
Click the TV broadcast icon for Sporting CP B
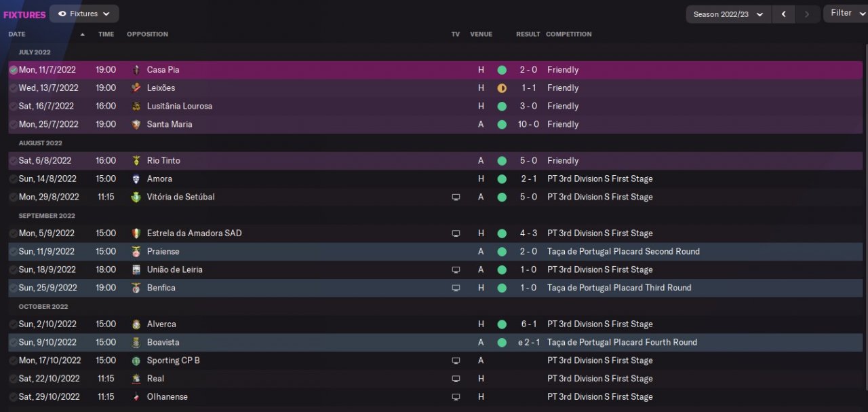coord(456,360)
